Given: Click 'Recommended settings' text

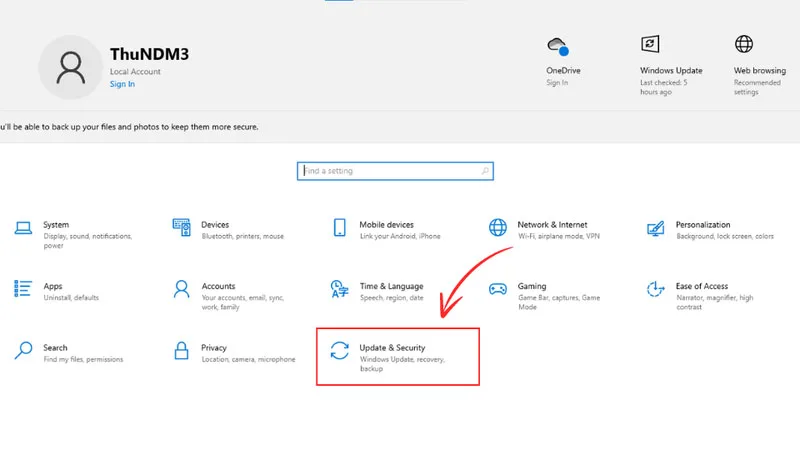Looking at the screenshot, I should pos(757,87).
